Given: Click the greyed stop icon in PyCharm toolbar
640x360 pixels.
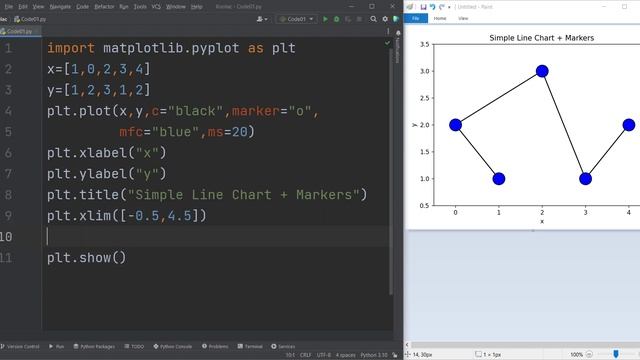Looking at the screenshot, I should tap(359, 19).
